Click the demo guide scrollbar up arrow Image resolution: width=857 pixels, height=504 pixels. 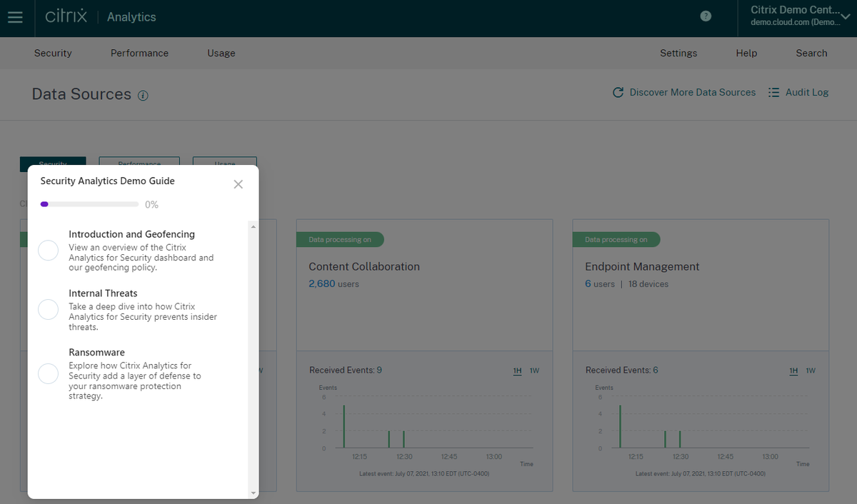click(x=253, y=226)
